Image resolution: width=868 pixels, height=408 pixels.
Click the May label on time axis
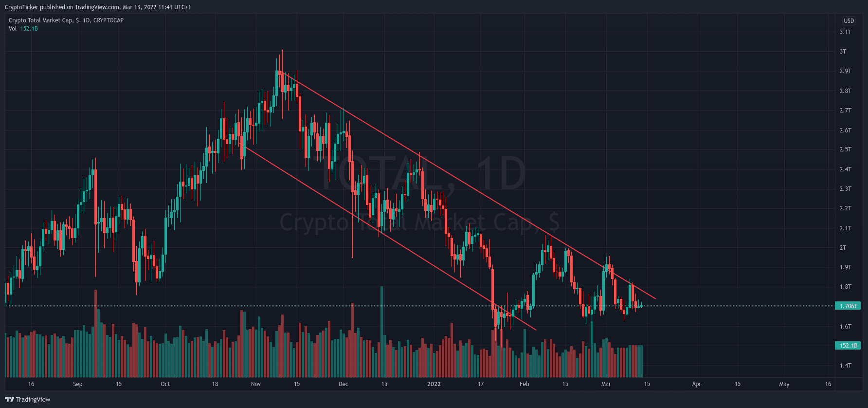click(x=784, y=384)
